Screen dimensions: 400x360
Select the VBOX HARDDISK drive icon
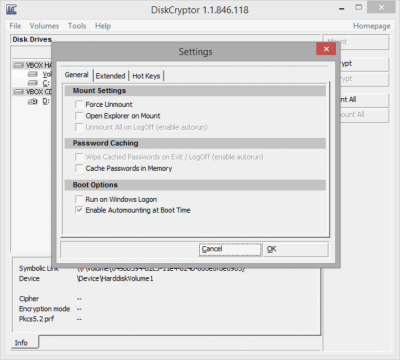click(19, 65)
